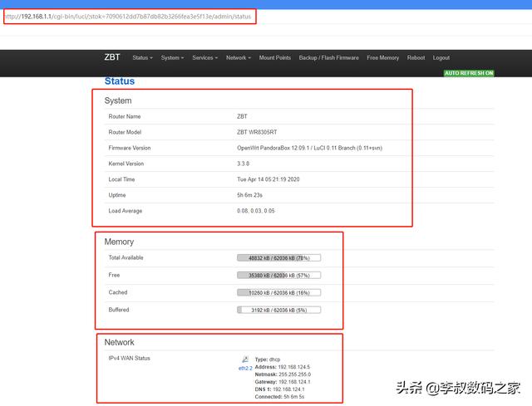Toggle the AUTO REFRESH ON badge

click(x=469, y=73)
